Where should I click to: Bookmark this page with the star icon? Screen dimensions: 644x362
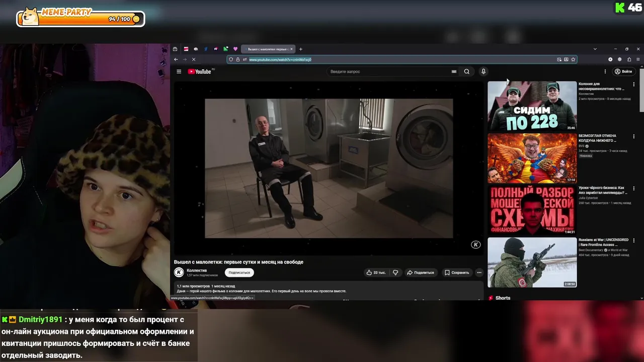point(573,59)
